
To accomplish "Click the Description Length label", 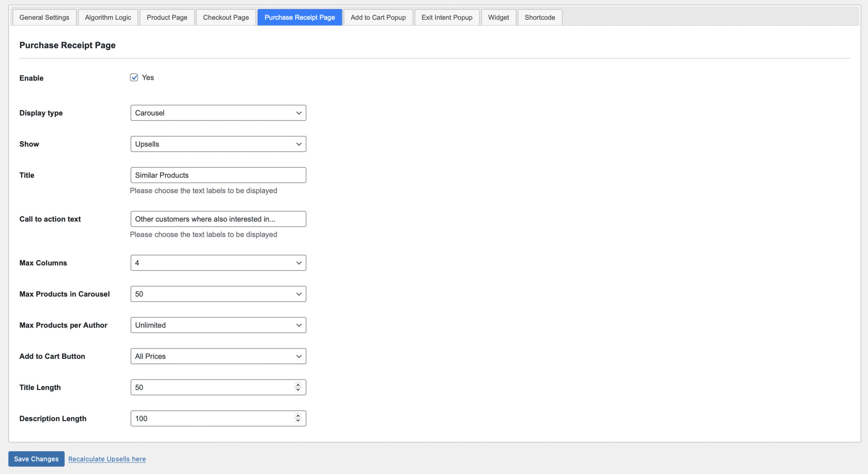I will pyautogui.click(x=53, y=419).
